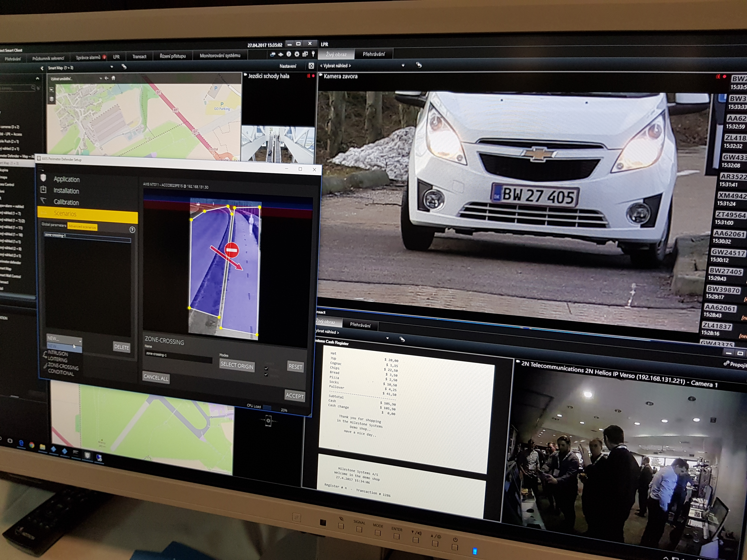This screenshot has width=747, height=560.
Task: Collapse the left sidebar with the left arrow
Action: [x=42, y=68]
